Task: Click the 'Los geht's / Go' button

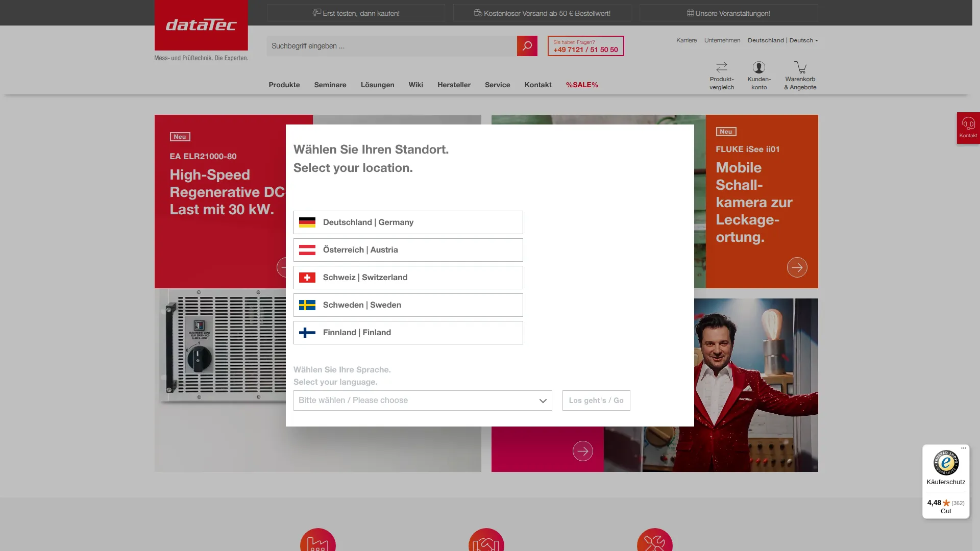Action: pyautogui.click(x=596, y=400)
